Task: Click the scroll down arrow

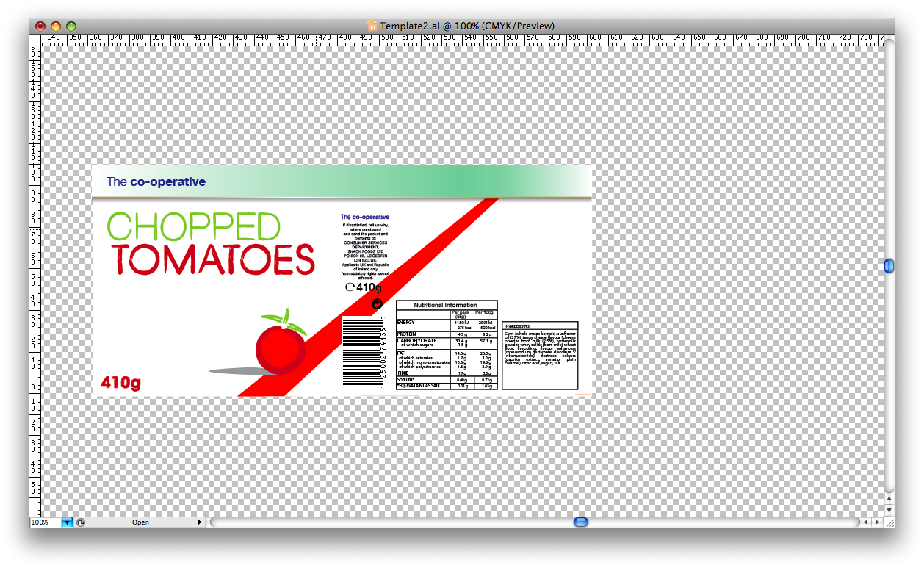Action: pyautogui.click(x=889, y=510)
